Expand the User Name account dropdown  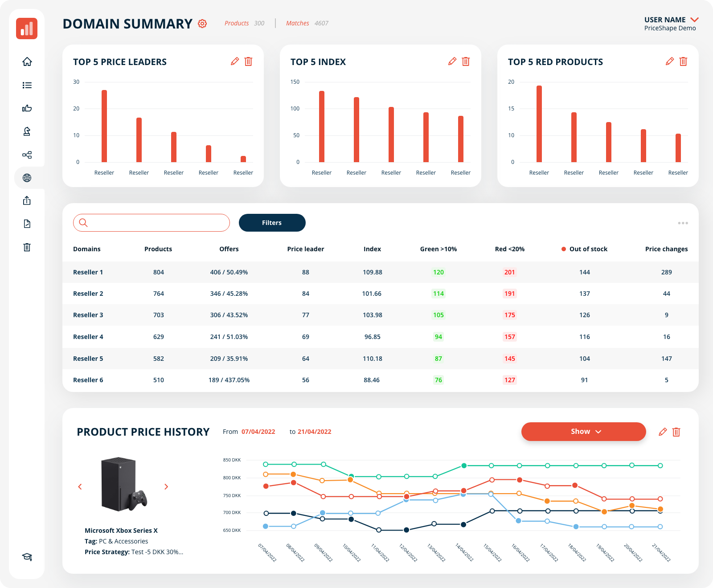pyautogui.click(x=694, y=20)
